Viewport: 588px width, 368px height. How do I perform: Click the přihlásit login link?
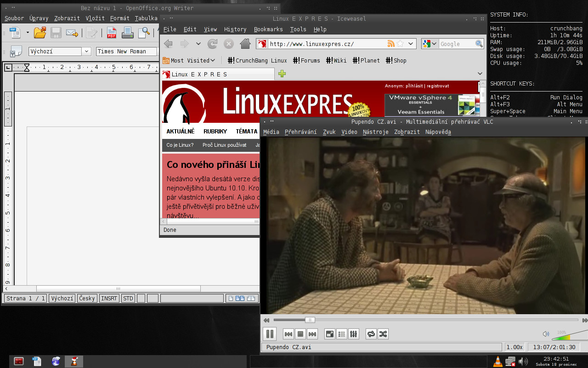coord(414,86)
